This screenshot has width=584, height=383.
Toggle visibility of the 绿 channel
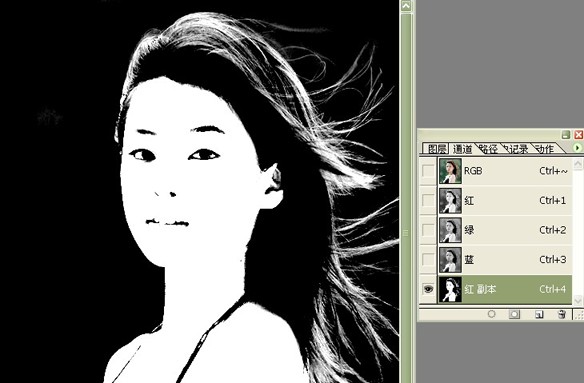click(428, 230)
